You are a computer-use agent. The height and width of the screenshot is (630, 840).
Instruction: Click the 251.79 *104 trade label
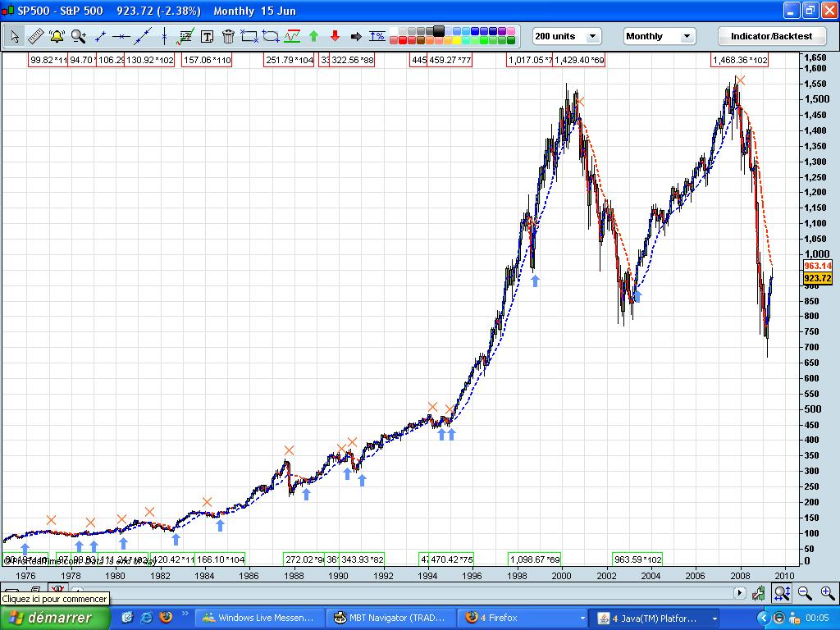pos(290,60)
